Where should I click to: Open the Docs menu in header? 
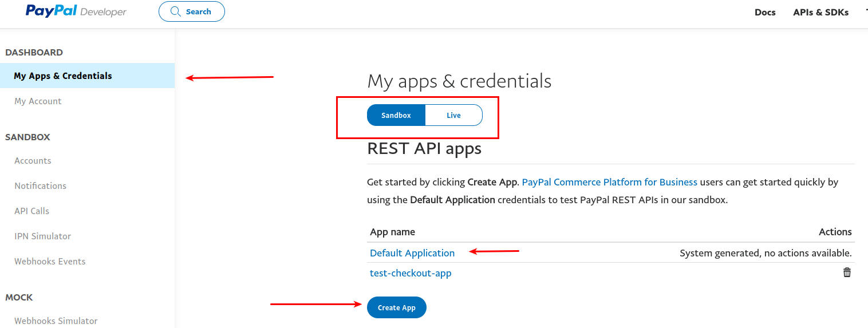click(x=765, y=12)
